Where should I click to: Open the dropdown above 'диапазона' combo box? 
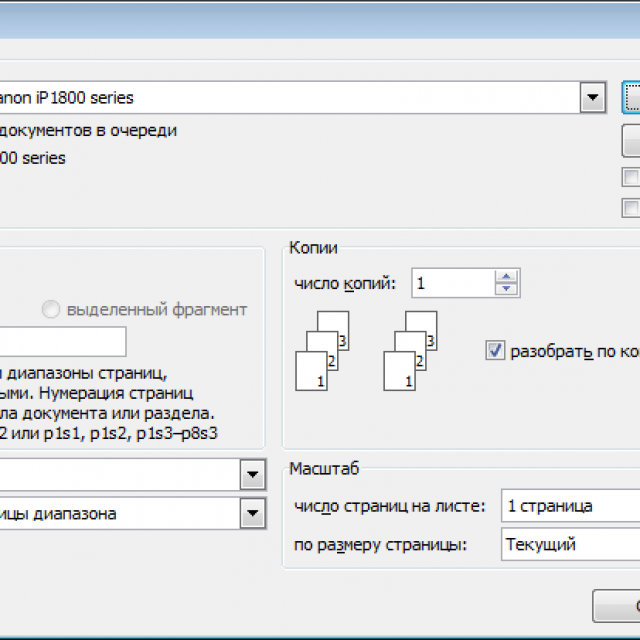pos(253,475)
